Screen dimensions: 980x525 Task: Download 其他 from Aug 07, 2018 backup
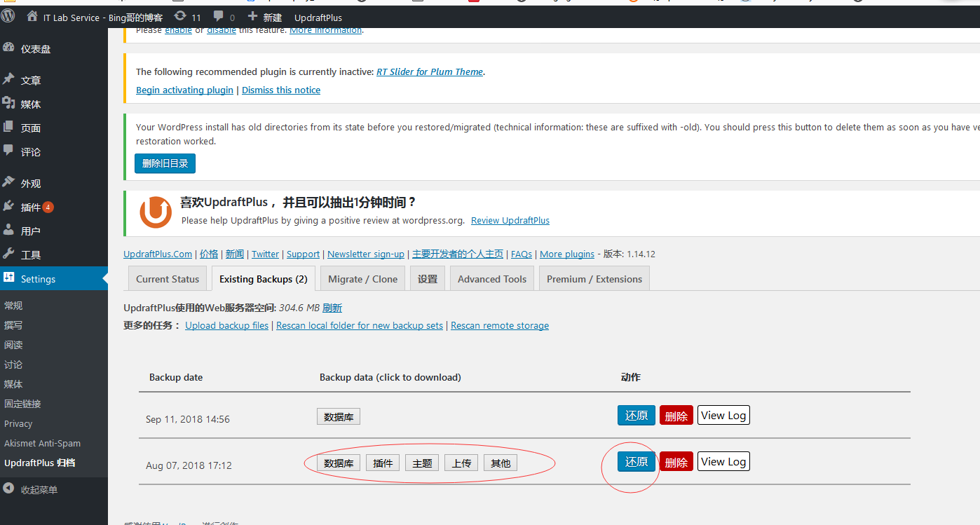501,463
